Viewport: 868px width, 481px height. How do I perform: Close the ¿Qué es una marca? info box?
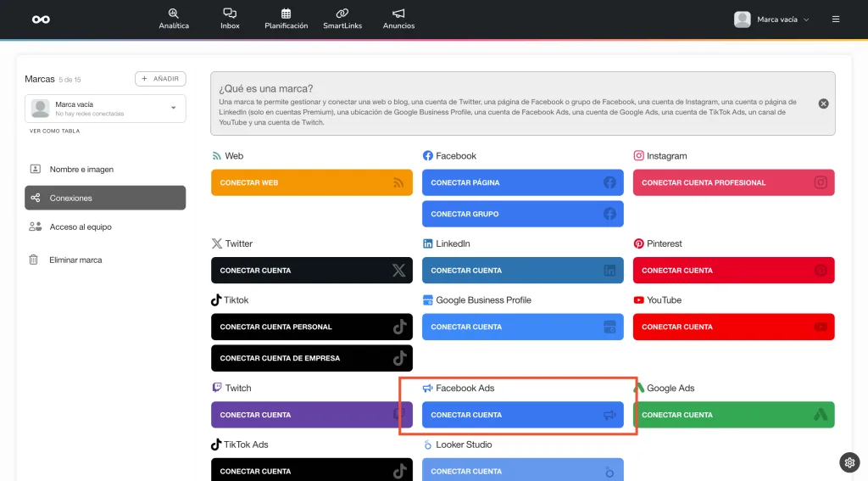pos(824,103)
